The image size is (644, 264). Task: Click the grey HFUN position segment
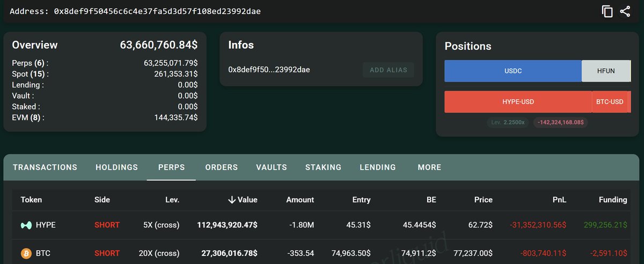[606, 71]
